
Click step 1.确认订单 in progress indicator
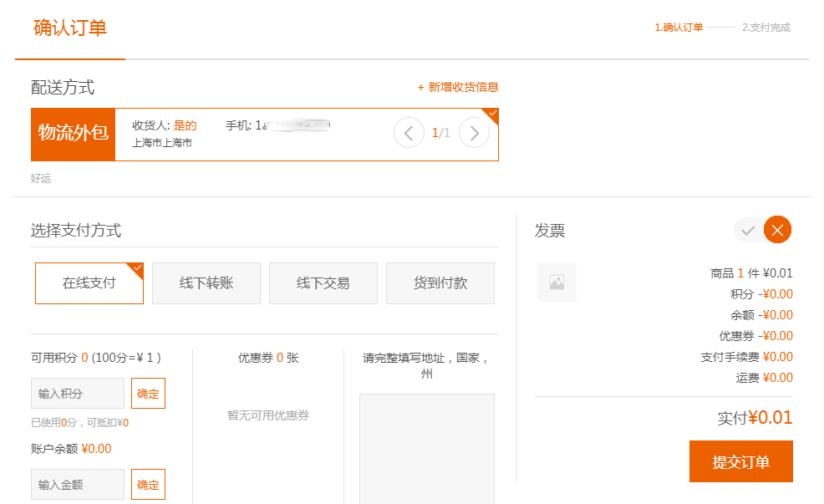(679, 28)
